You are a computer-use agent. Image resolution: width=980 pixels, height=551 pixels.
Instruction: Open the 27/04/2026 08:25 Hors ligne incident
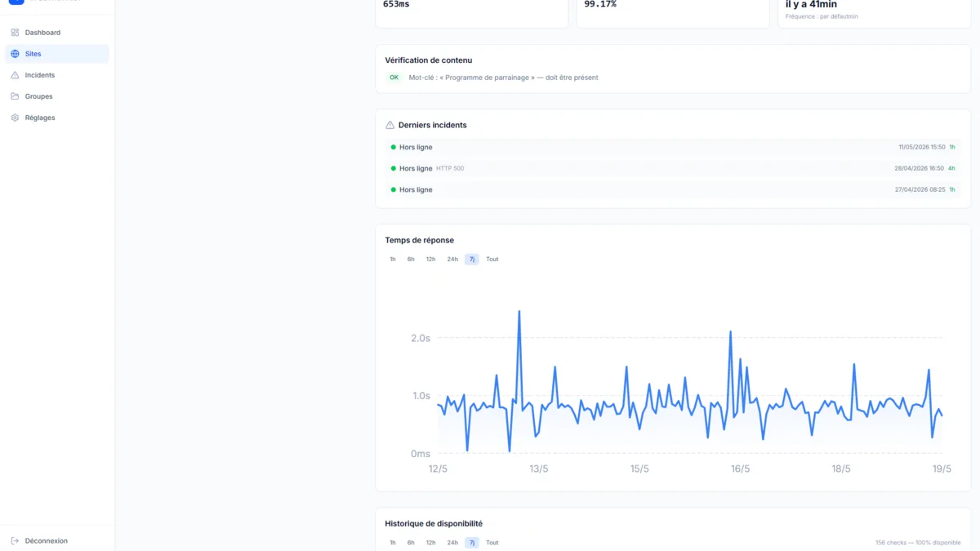click(673, 189)
